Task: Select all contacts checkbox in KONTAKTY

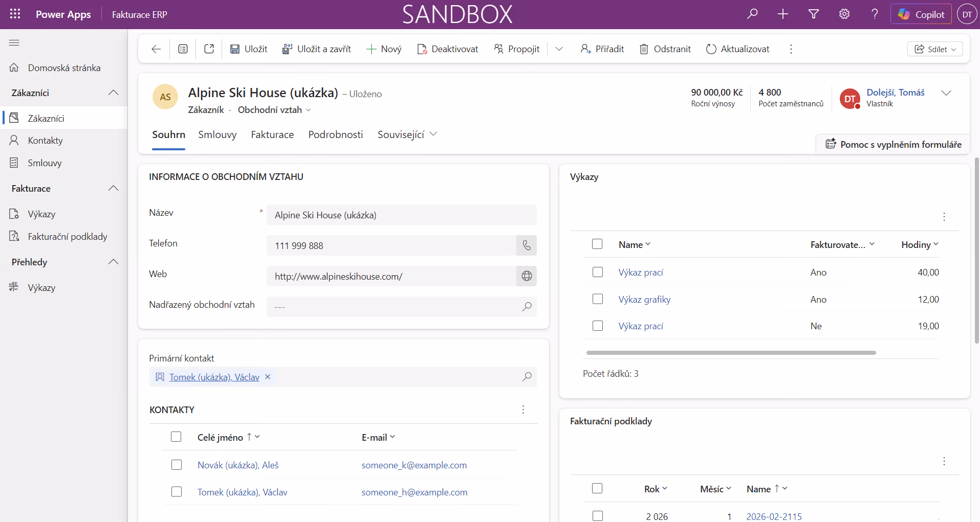Action: coord(176,437)
